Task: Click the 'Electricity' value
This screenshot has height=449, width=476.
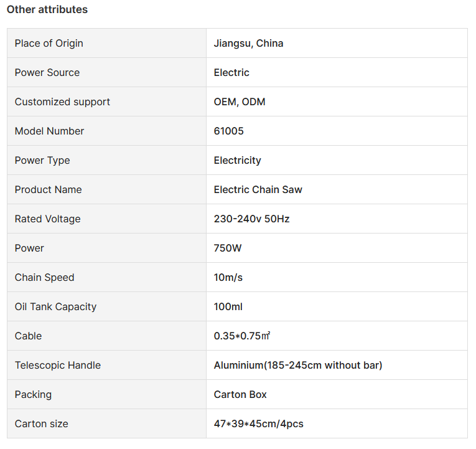Action: click(237, 160)
